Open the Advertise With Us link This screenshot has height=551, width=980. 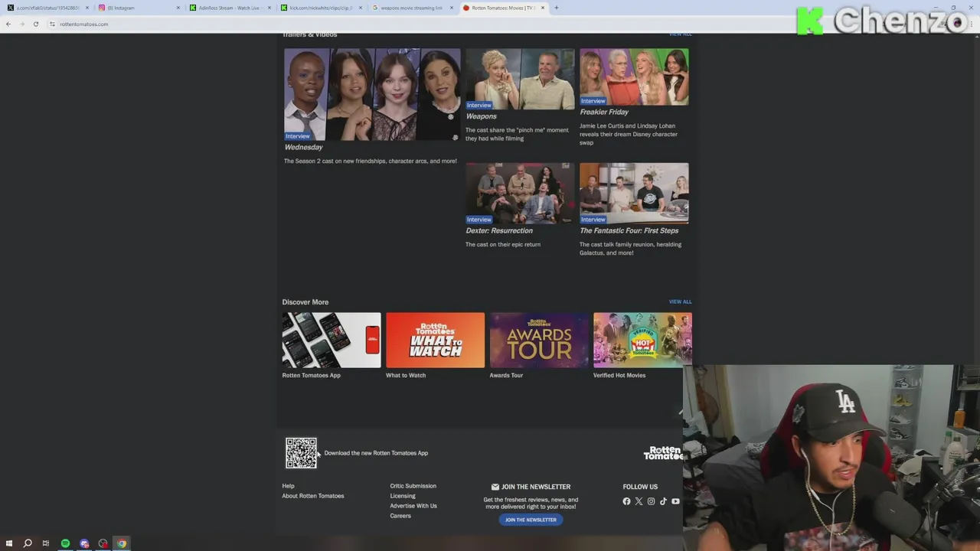413,506
